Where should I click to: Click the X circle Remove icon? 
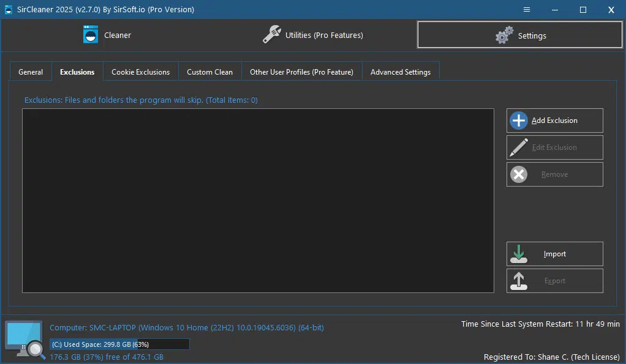pos(519,174)
